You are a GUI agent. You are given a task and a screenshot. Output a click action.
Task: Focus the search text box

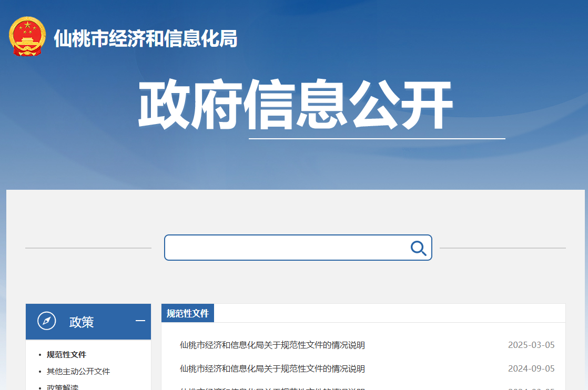287,248
